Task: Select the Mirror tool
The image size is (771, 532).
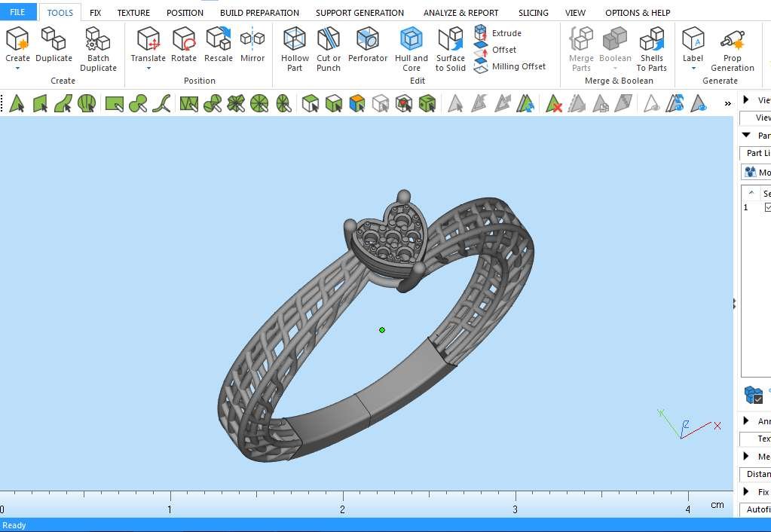Action: 252,44
